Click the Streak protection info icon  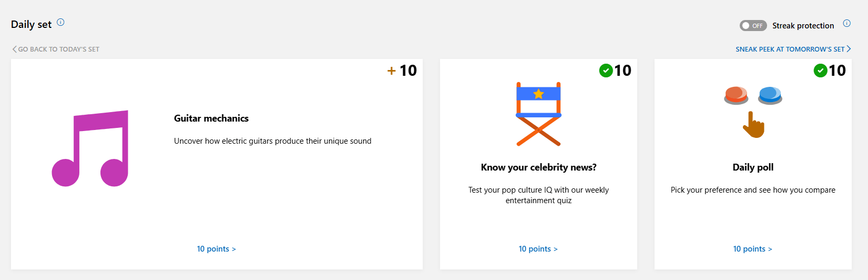pos(846,23)
